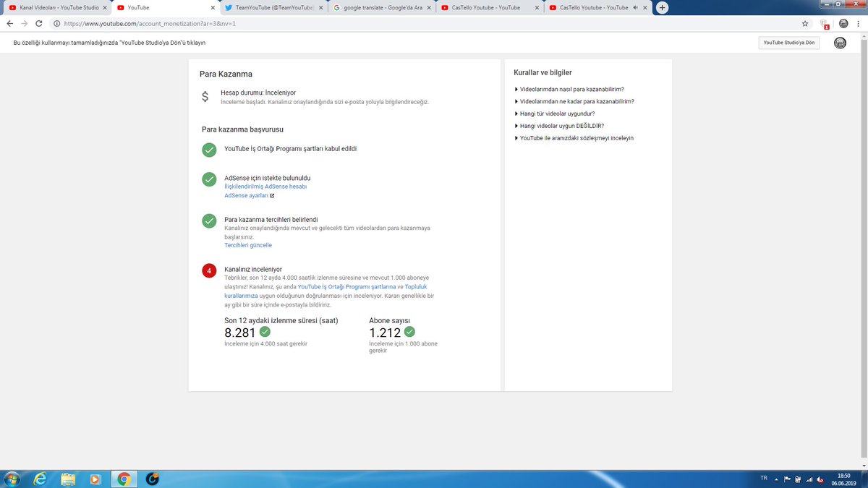
Task: Open the YouTube İş Ortağı Programı şartlarına link
Action: 346,287
